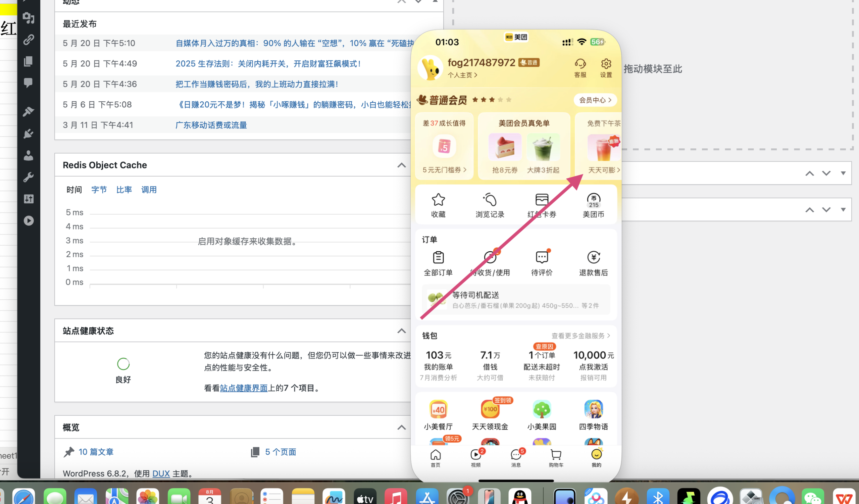Open the Users icon in WordPress sidebar

coord(29,155)
